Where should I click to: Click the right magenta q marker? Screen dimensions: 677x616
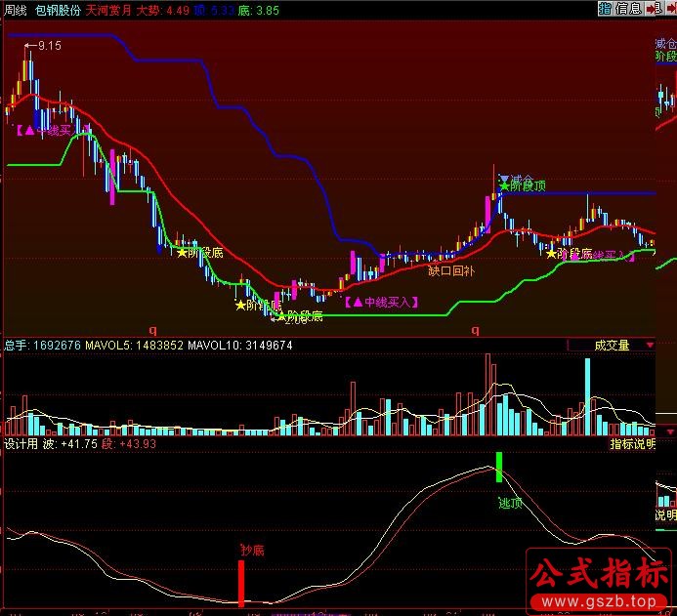click(x=476, y=330)
